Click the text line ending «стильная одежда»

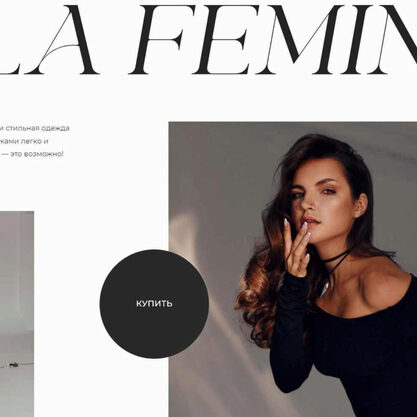35,128
